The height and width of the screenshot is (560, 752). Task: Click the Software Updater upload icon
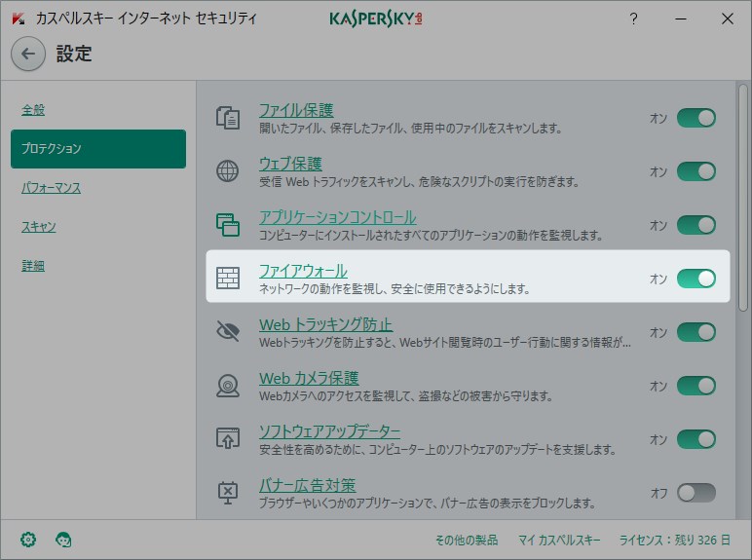pyautogui.click(x=228, y=438)
